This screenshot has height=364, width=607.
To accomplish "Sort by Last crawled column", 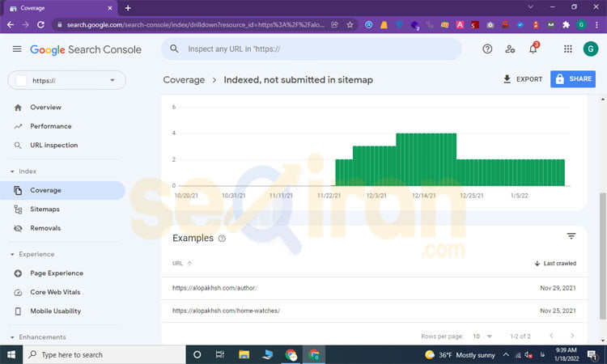I will [555, 264].
